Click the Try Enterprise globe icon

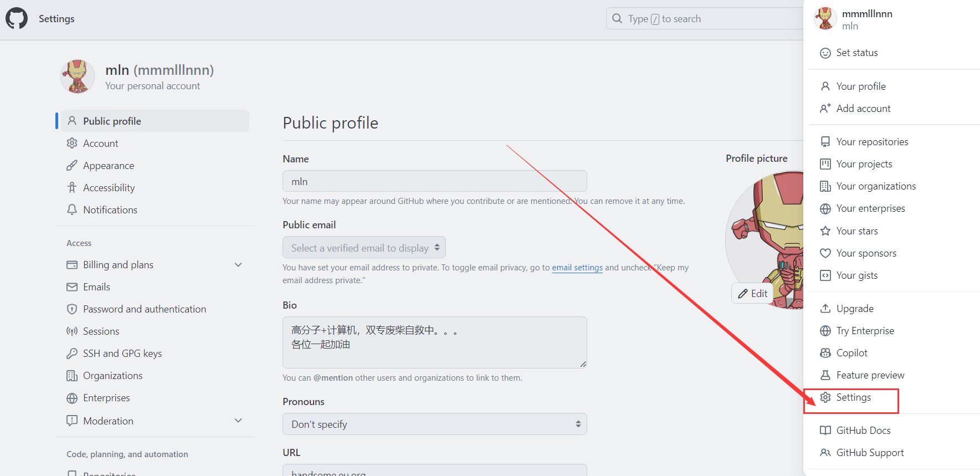point(825,331)
